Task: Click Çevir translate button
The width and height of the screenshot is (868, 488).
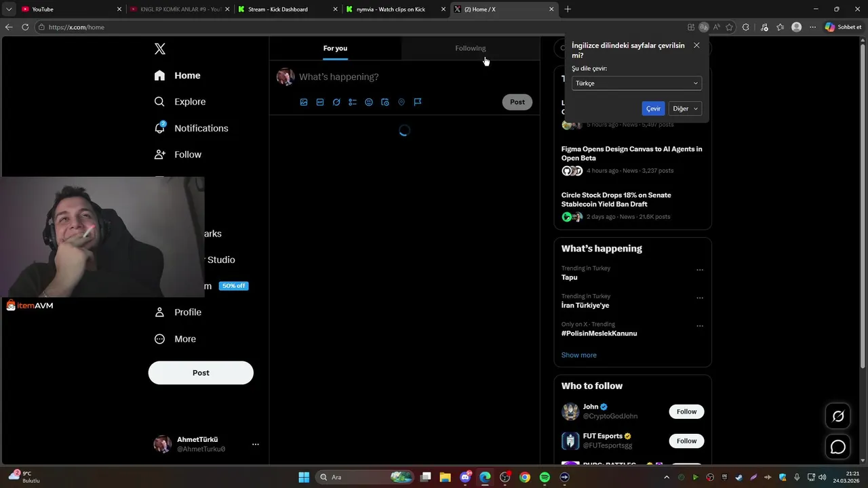Action: coord(653,108)
